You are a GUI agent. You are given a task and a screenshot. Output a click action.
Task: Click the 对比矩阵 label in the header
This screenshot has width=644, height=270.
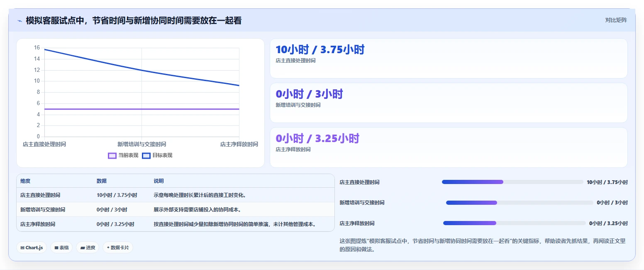tap(616, 20)
